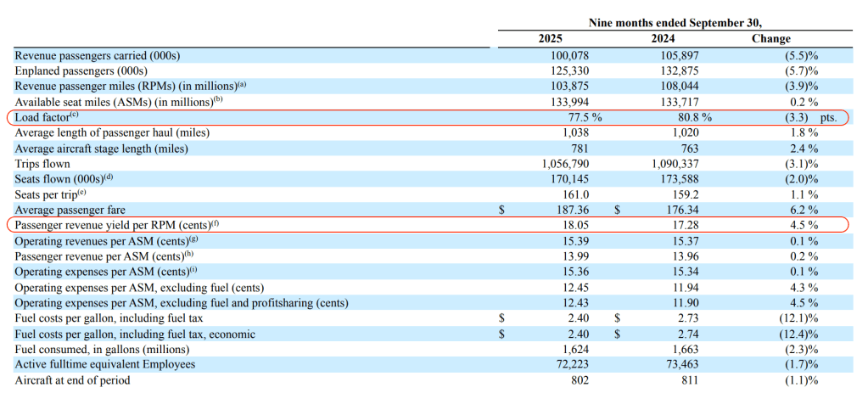Image resolution: width=868 pixels, height=393 pixels.
Task: Click the Active fulltime equivalent Employees label
Action: 105,364
